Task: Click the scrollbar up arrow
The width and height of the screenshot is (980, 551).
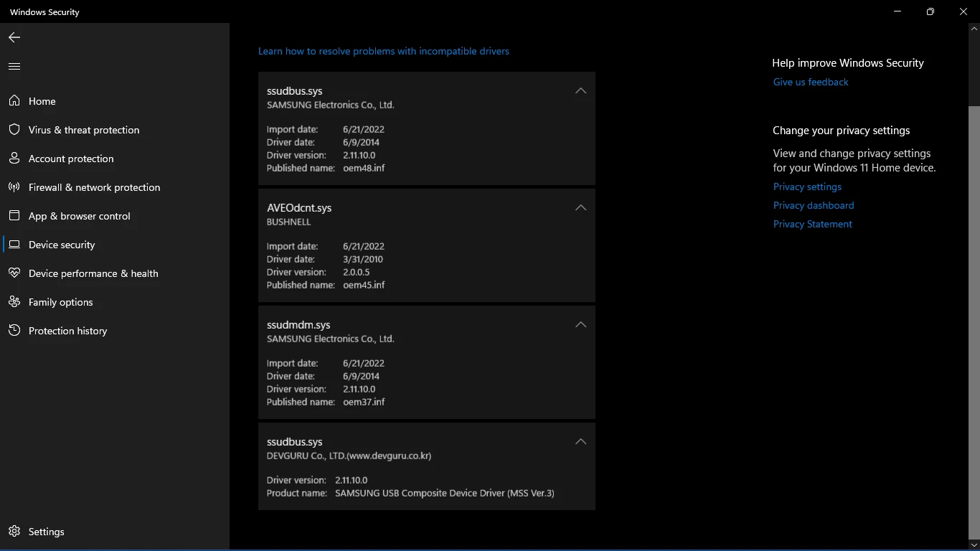Action: (974, 29)
